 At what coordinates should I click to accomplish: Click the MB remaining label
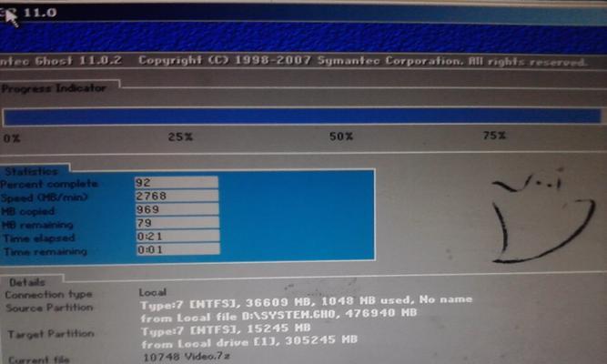37,225
